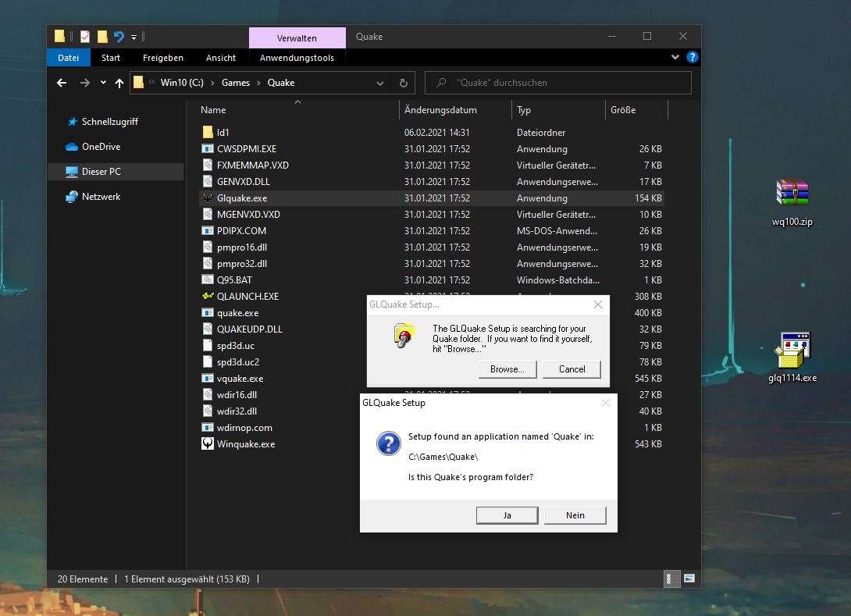Viewport: 851px width, 616px height.
Task: Select the Verwalten contextual tab
Action: [x=297, y=38]
